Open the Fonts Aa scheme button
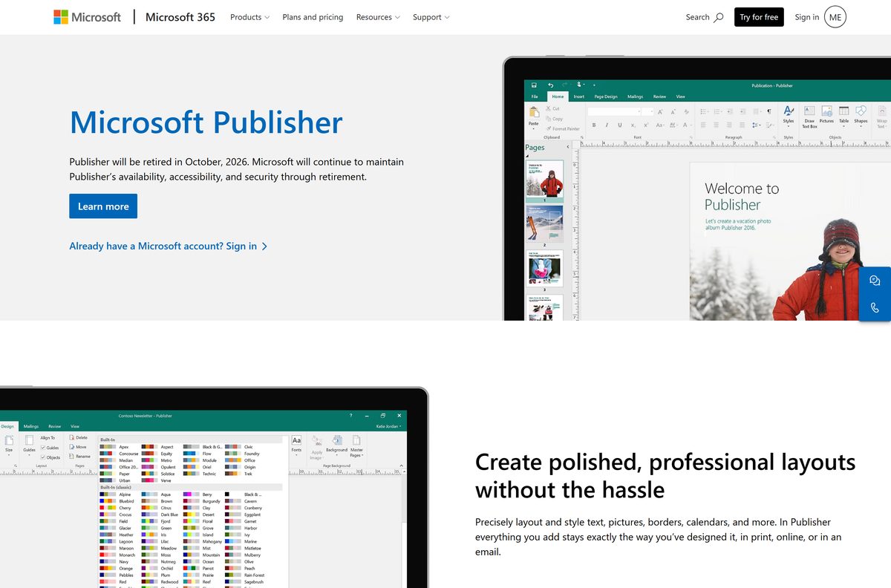Image resolution: width=891 pixels, height=588 pixels. pyautogui.click(x=296, y=444)
